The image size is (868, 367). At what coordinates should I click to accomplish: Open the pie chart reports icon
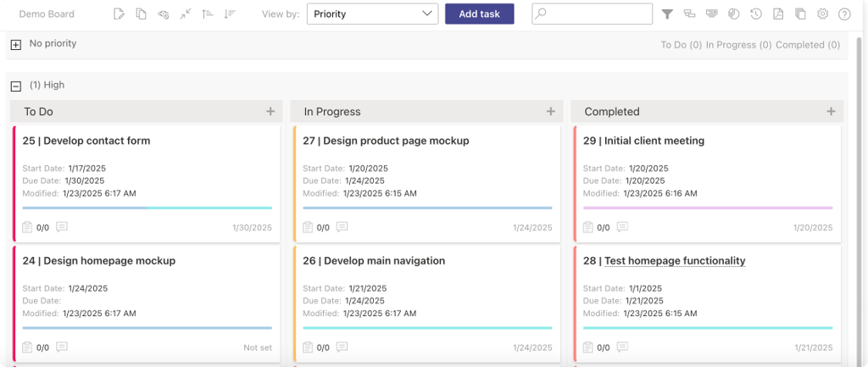[x=734, y=14]
